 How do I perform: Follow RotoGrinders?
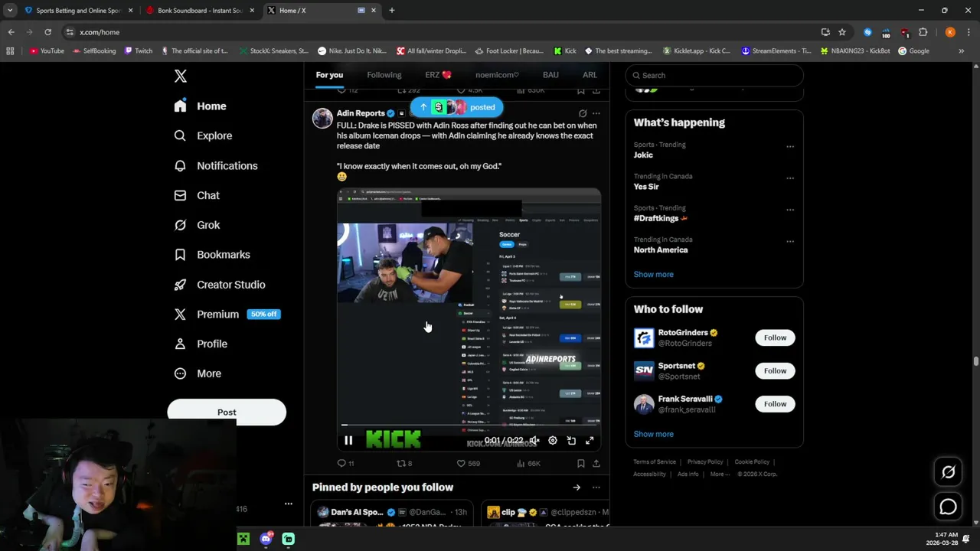coord(775,337)
